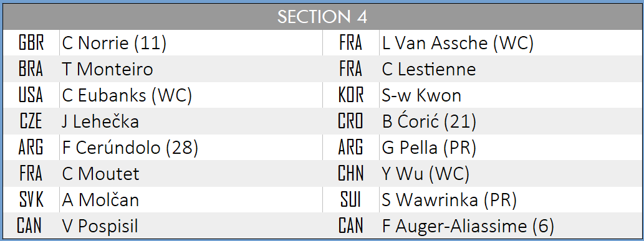This screenshot has width=644, height=241.
Task: Click the KOR country code
Action: [351, 95]
